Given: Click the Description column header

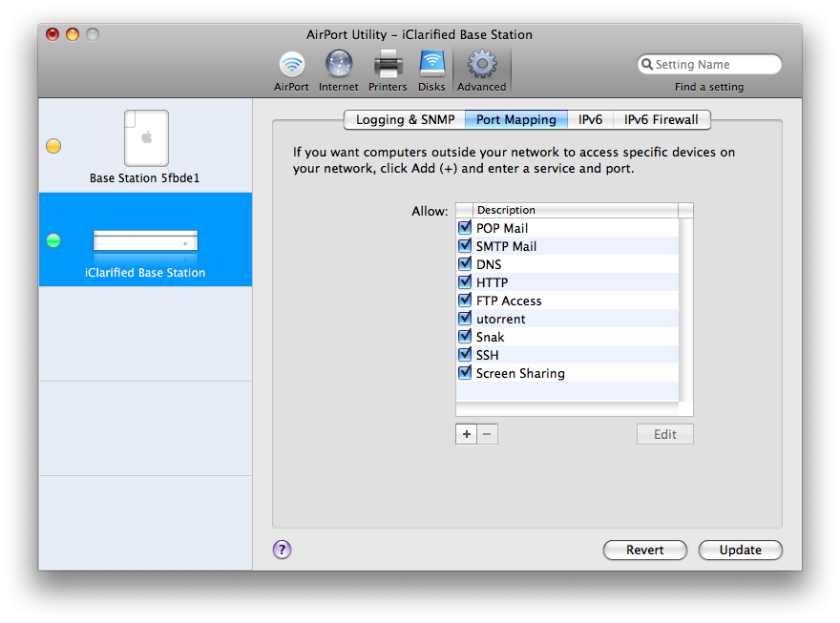Looking at the screenshot, I should (576, 210).
